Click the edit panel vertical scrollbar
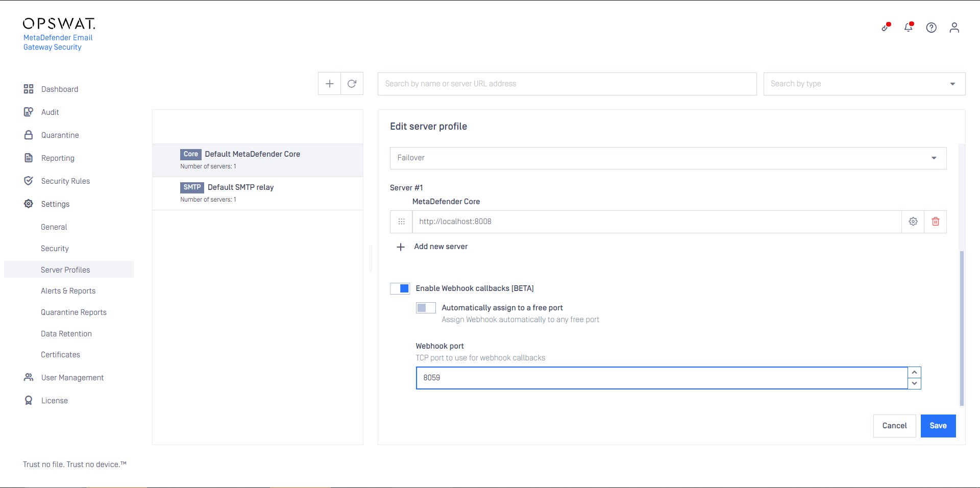Screen dimensions: 980x488 point(962,328)
